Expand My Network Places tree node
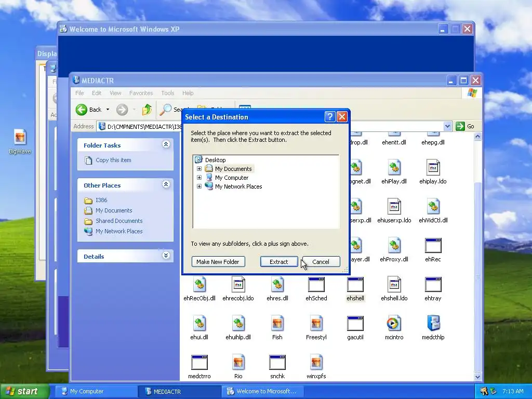The width and height of the screenshot is (532, 399). [199, 187]
